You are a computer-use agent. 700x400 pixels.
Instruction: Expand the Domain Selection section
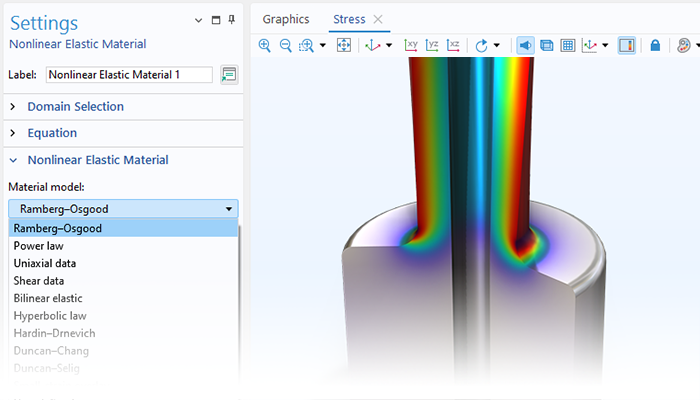coord(12,107)
